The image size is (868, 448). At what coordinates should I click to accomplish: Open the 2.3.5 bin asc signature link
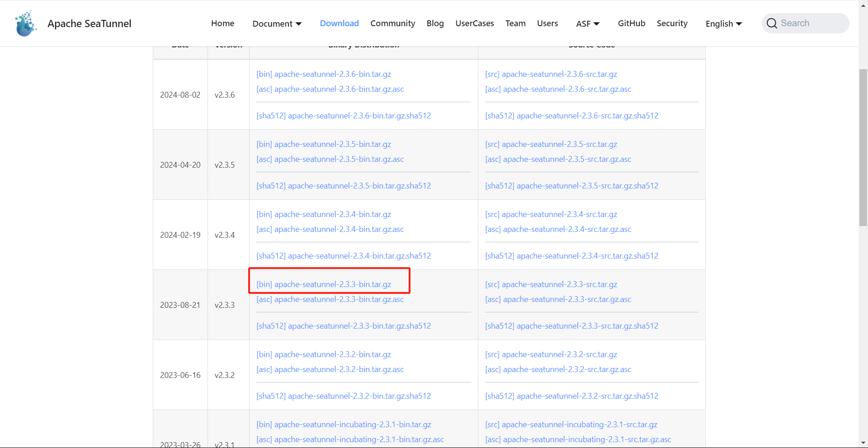tap(330, 159)
